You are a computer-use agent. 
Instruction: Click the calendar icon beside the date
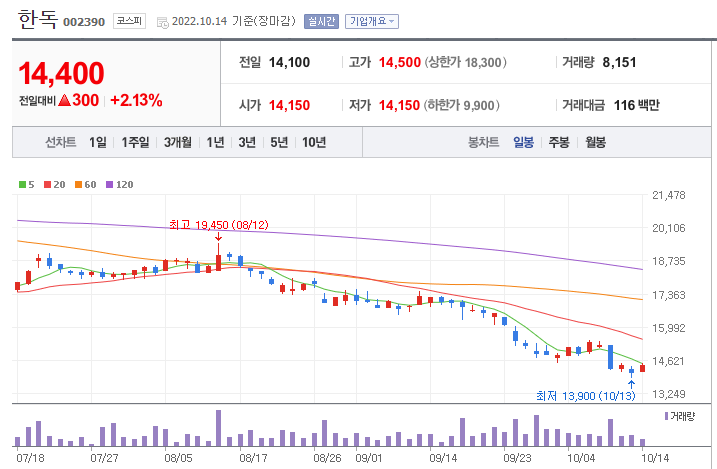click(162, 22)
